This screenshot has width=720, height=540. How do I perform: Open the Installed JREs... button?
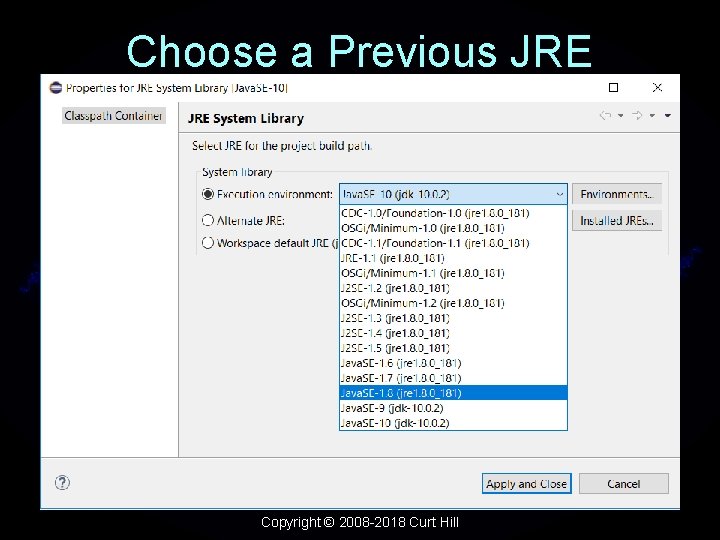617,220
